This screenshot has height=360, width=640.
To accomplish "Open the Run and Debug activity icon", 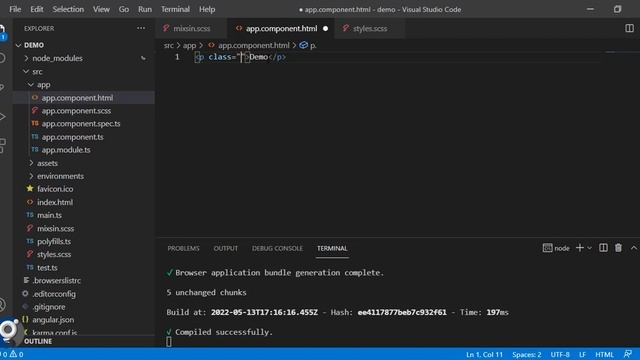I will click(x=3, y=117).
